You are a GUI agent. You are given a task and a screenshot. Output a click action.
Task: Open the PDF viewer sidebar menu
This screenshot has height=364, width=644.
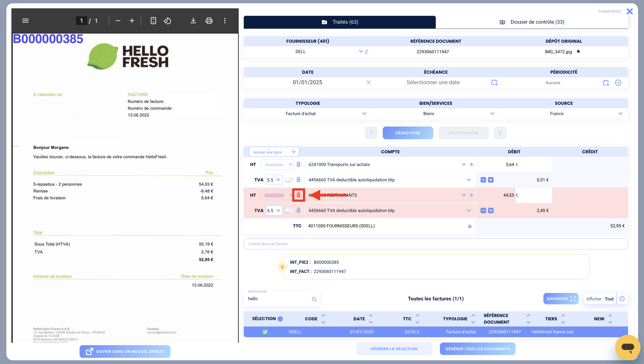click(25, 21)
